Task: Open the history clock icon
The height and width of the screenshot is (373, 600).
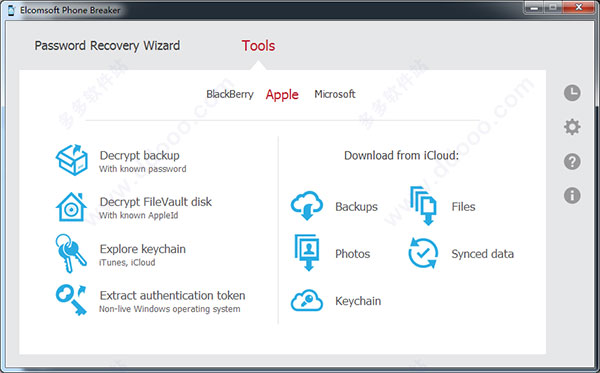Action: [x=572, y=93]
